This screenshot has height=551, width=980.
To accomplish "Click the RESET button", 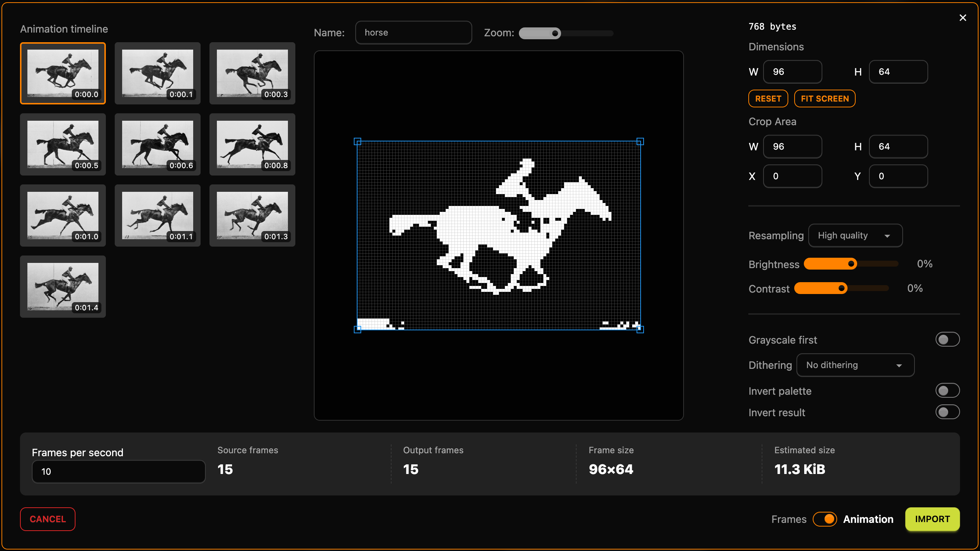I will coord(768,98).
